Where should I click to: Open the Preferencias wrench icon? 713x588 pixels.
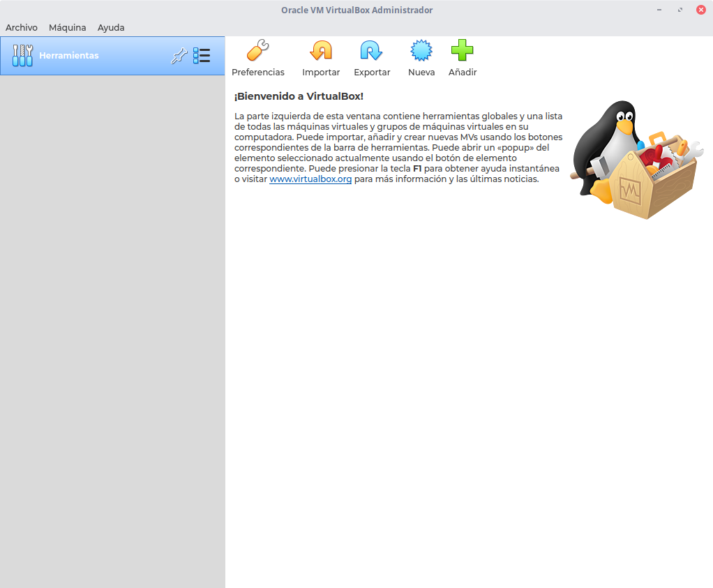(x=258, y=50)
